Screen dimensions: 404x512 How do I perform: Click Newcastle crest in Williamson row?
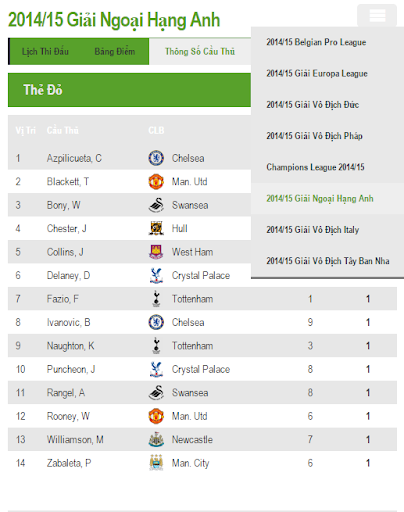[156, 440]
